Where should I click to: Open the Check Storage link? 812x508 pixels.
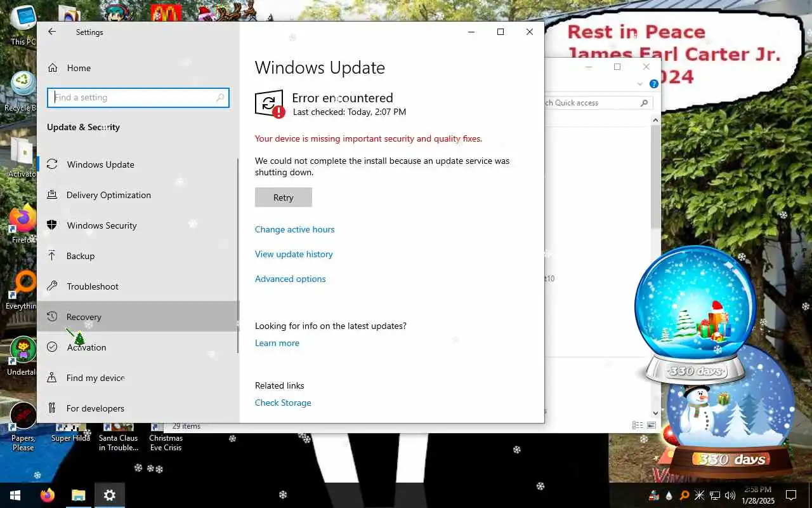283,403
